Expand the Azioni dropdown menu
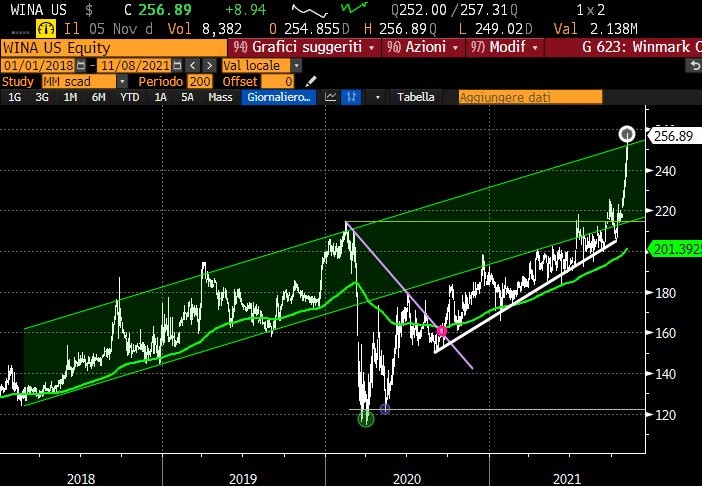Image resolution: width=702 pixels, height=486 pixels. click(455, 47)
